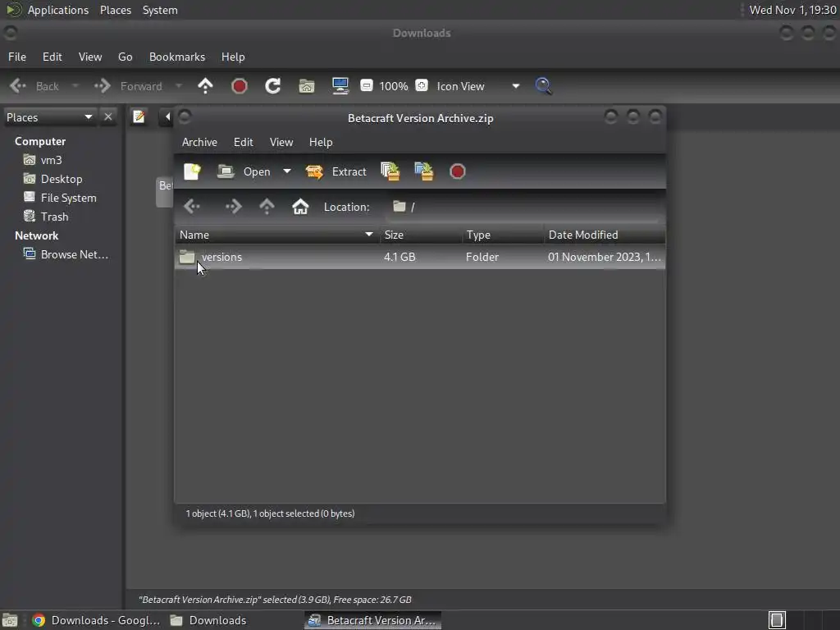840x630 pixels.
Task: Open the Icon View mode dropdown
Action: (x=478, y=86)
